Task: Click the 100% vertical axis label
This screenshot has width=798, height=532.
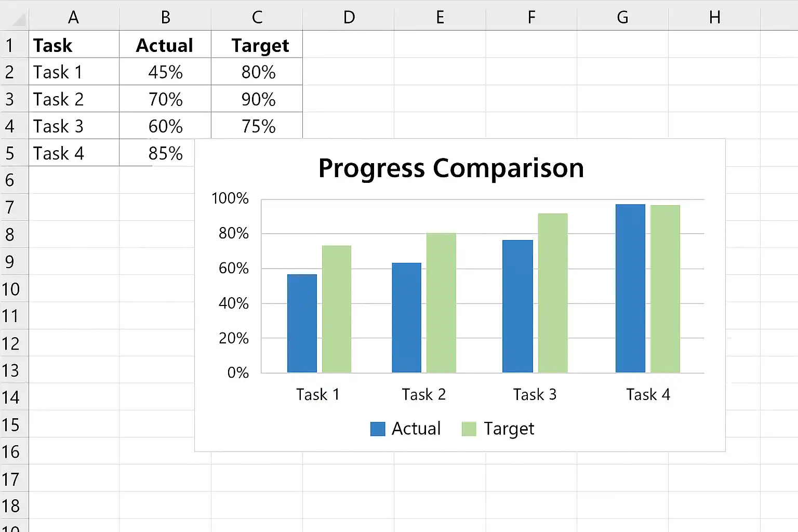Action: [x=230, y=198]
